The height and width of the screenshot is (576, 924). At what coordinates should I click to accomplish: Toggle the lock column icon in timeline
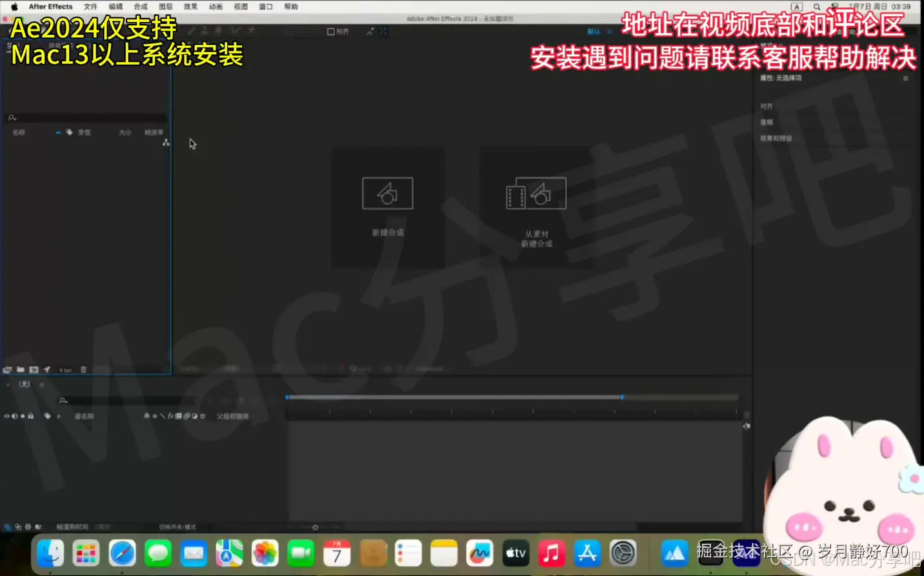point(31,416)
